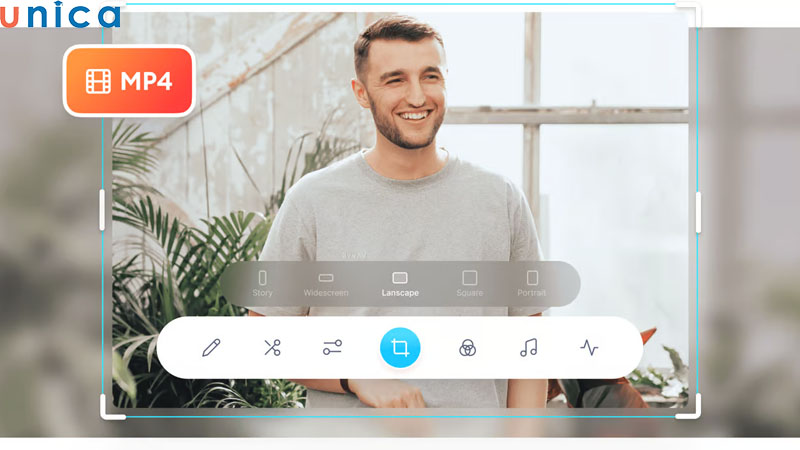Viewport: 800px width, 450px height.
Task: Choose the Portrait aspect ratio
Action: [x=532, y=284]
